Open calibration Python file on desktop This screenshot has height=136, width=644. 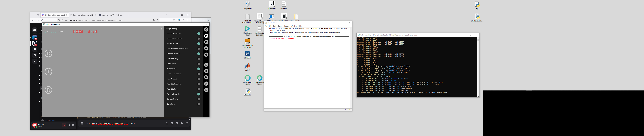[x=248, y=91]
